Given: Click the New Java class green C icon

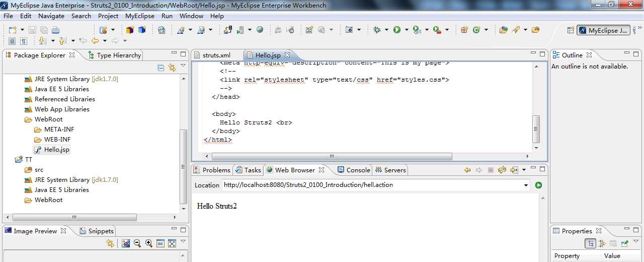Looking at the screenshot, I should pyautogui.click(x=476, y=30).
